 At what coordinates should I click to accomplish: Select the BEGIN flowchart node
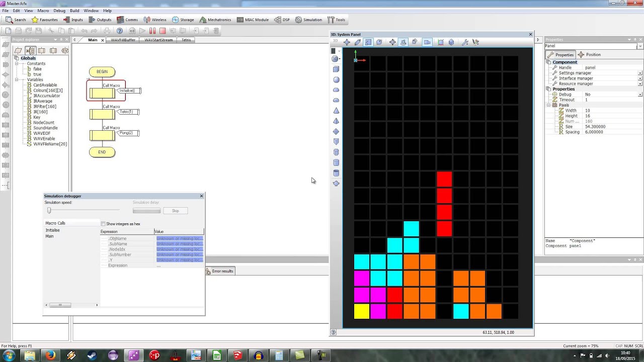pos(102,72)
